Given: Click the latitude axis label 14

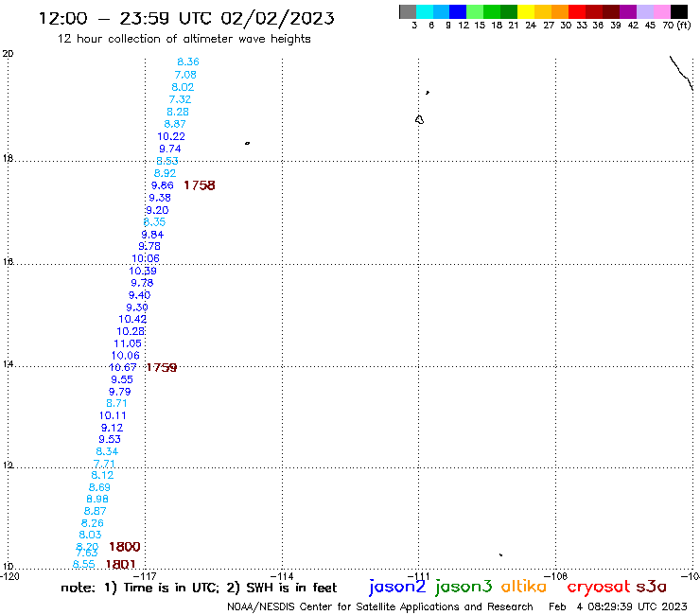Looking at the screenshot, I should (8, 364).
